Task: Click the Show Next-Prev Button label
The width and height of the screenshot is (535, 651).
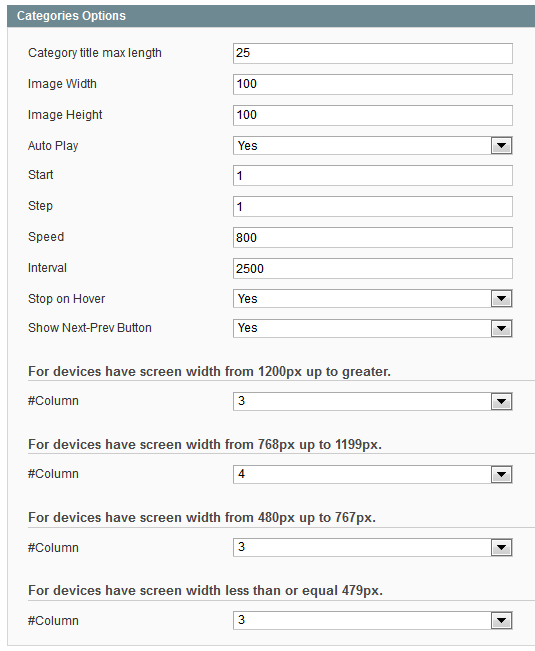Action: click(x=90, y=328)
